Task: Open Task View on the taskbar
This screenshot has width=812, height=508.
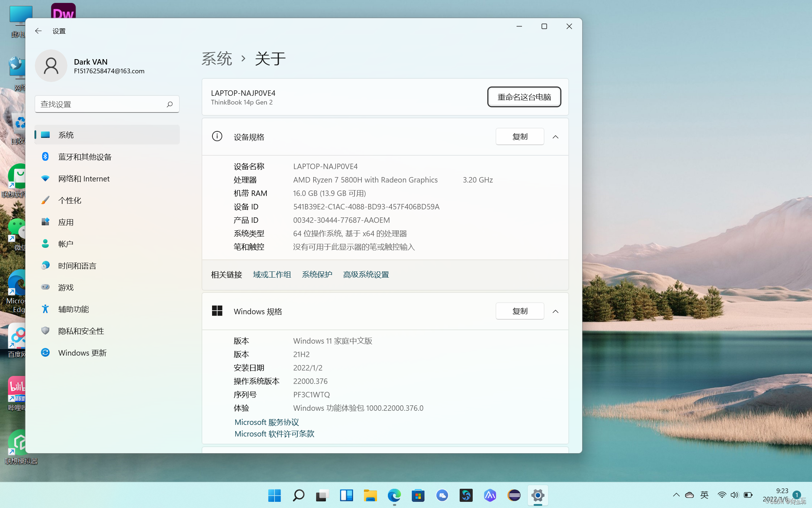Action: pos(322,495)
